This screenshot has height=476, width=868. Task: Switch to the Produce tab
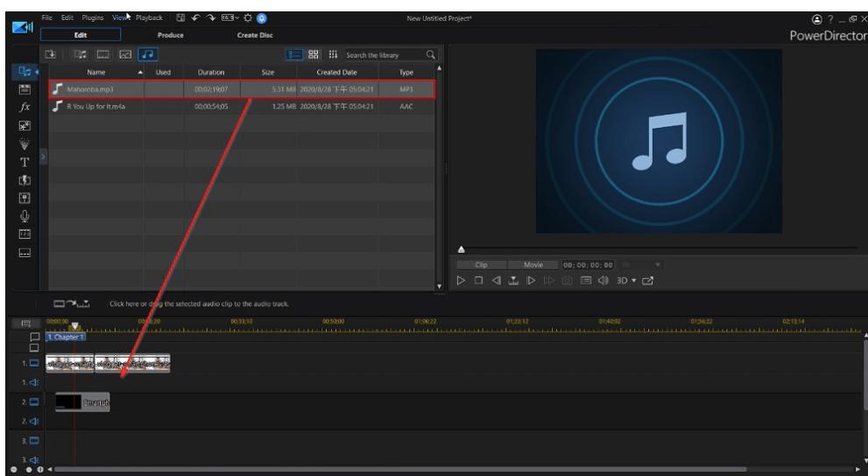pos(170,35)
